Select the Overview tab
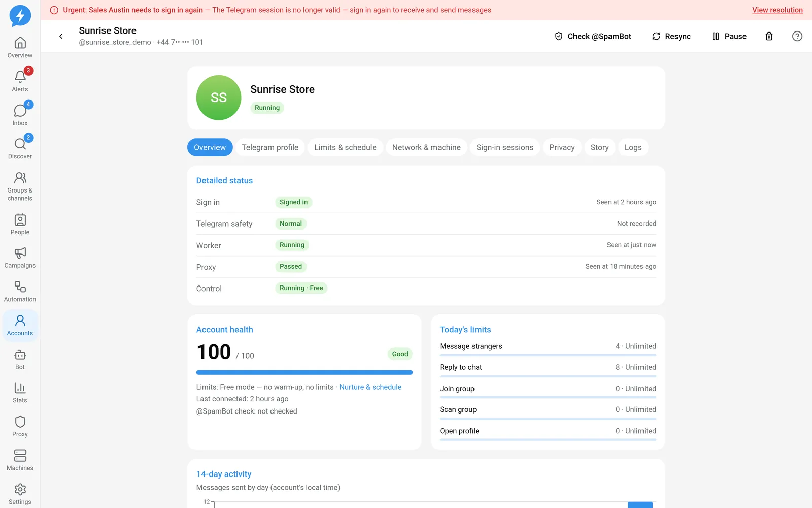This screenshot has width=812, height=508. click(x=210, y=147)
